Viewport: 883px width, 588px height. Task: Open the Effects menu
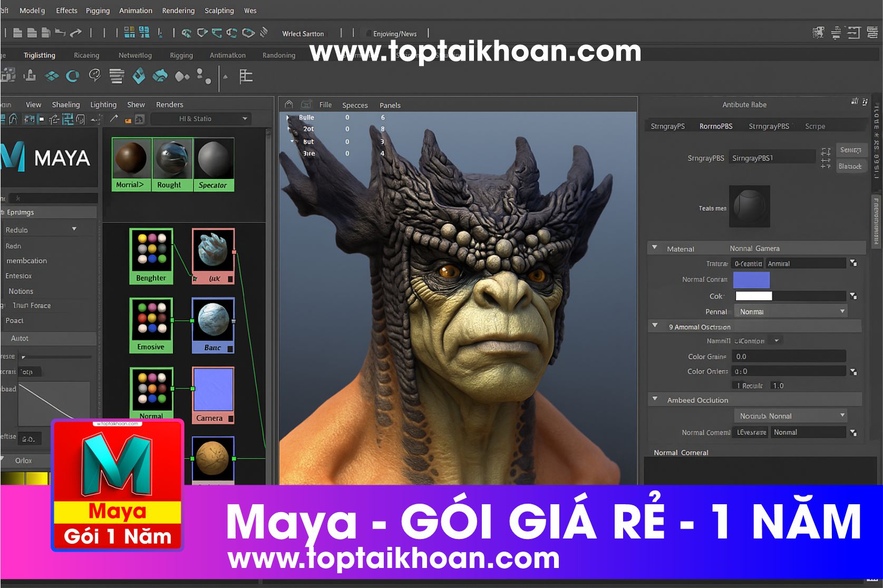[66, 11]
